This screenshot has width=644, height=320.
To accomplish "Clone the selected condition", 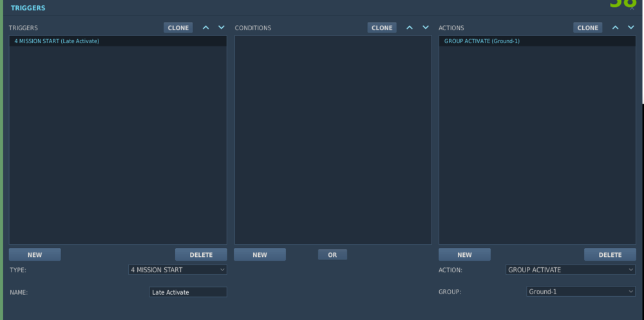I will pyautogui.click(x=382, y=28).
